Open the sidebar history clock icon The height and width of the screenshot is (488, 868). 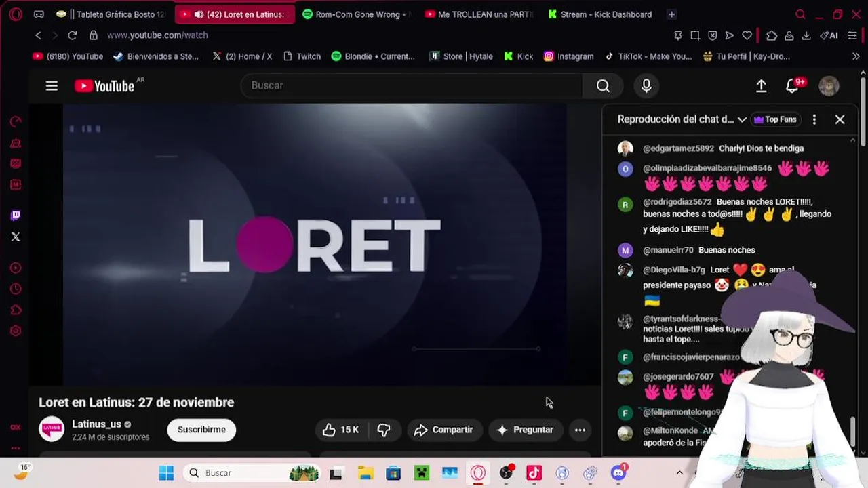coord(16,289)
